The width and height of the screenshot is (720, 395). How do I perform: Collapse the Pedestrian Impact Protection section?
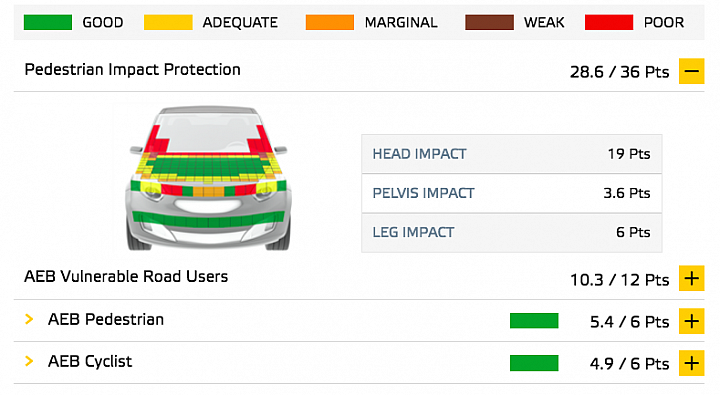(692, 71)
